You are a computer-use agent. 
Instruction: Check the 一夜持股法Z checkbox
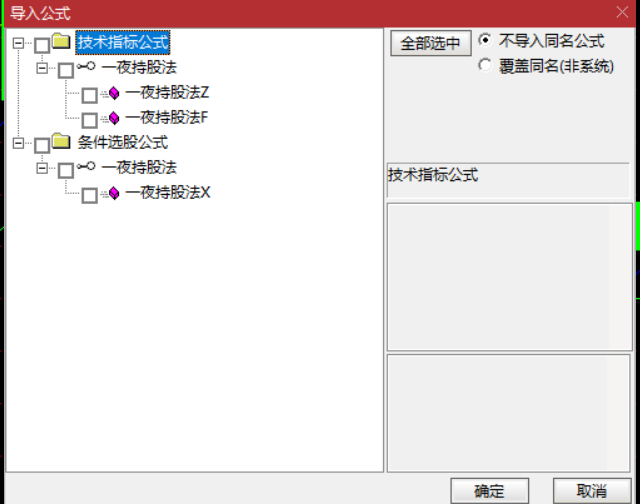point(89,95)
